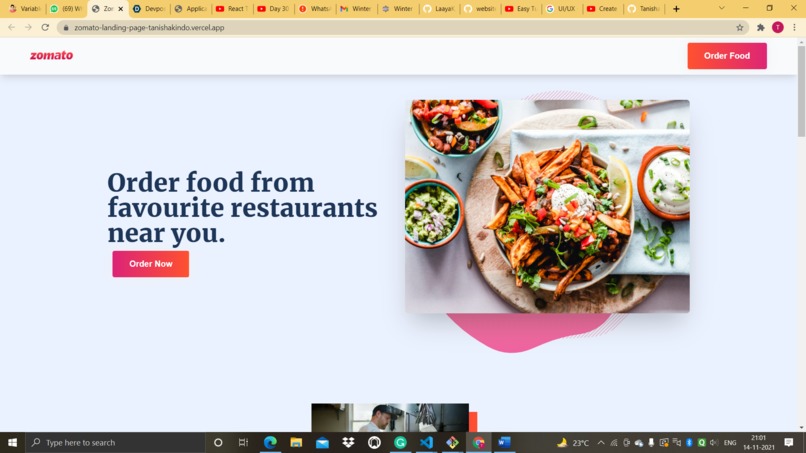Screen dimensions: 806x453
Task: Open Visual Studio Code from taskbar
Action: [426, 442]
